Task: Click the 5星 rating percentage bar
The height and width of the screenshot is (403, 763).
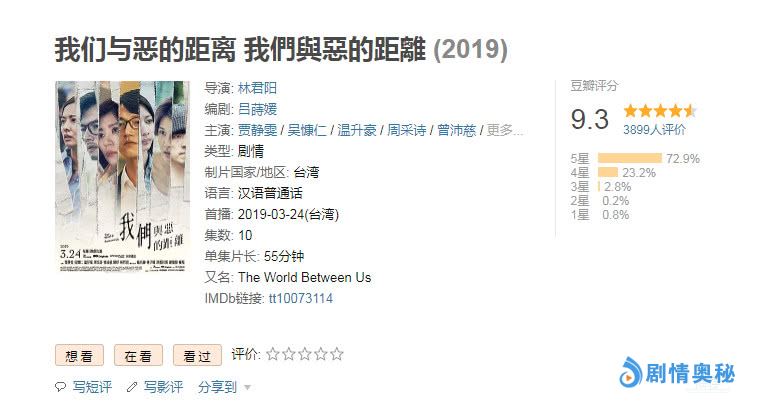Action: [x=630, y=158]
